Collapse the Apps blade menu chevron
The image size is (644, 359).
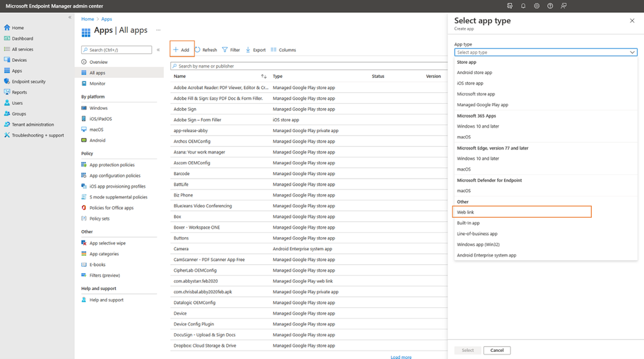tap(158, 50)
